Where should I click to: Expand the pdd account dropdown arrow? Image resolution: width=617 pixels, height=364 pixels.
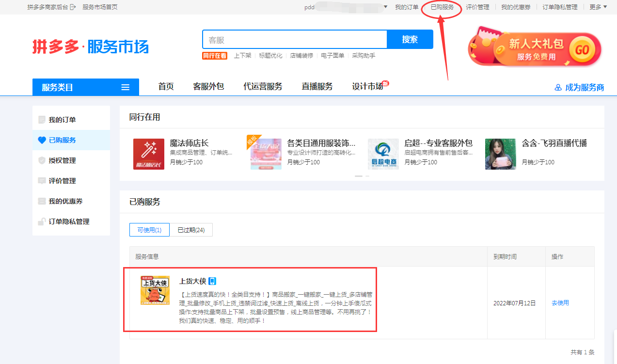coord(386,7)
